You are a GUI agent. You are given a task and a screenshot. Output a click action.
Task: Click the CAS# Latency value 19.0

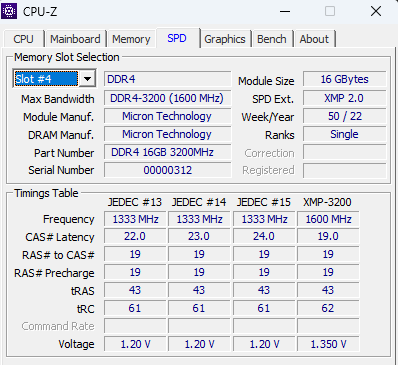pos(328,236)
